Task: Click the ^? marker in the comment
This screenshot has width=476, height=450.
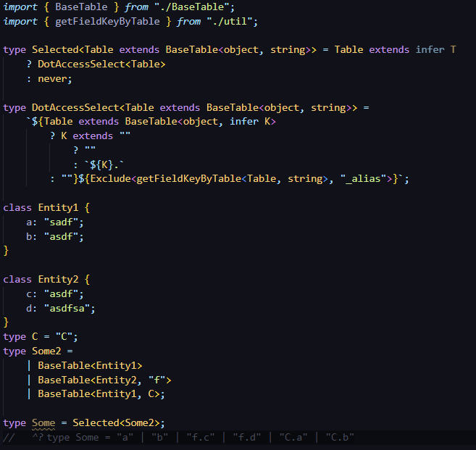Action: (x=38, y=438)
